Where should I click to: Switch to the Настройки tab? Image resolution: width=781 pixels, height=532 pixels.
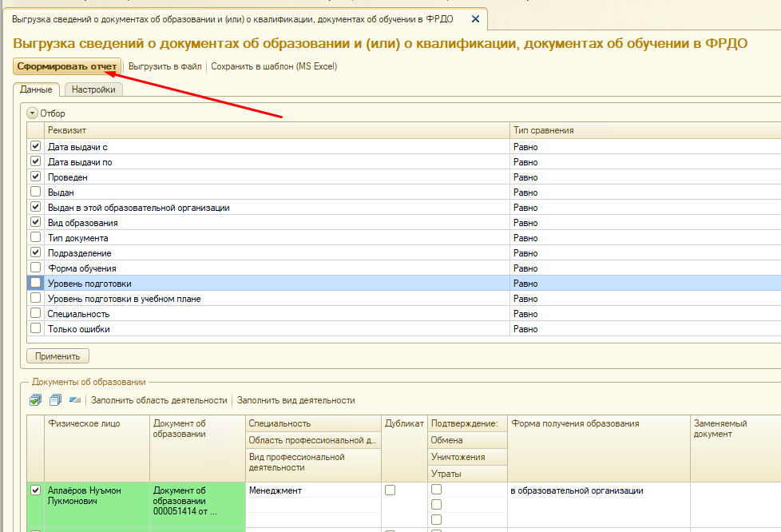click(93, 89)
